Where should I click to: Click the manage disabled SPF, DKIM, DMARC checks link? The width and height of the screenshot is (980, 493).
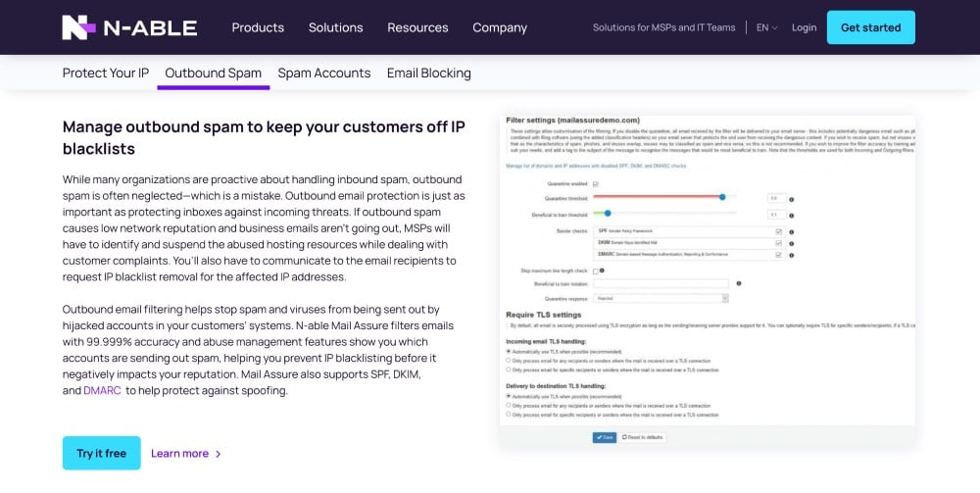click(596, 167)
